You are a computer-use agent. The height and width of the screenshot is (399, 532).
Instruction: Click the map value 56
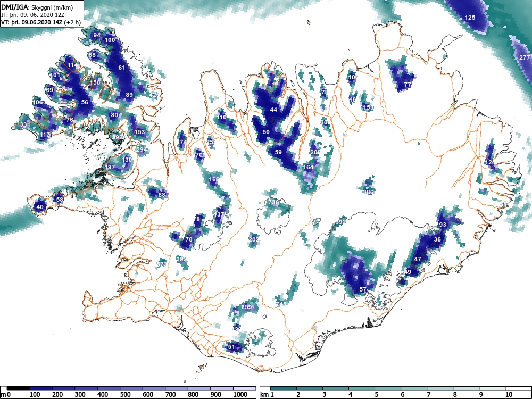point(85,102)
